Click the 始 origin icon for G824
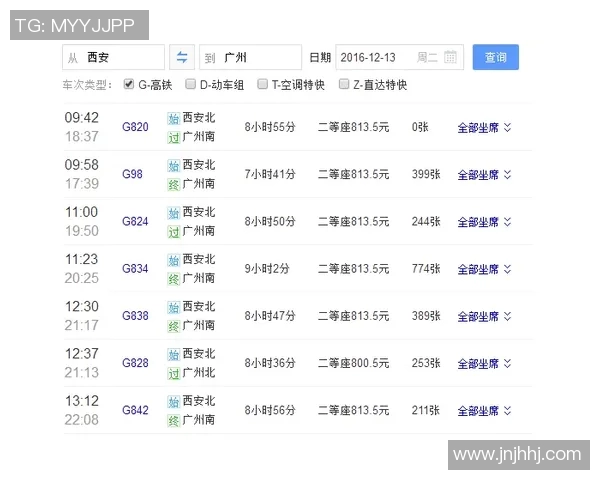600x480 pixels. coord(174,213)
